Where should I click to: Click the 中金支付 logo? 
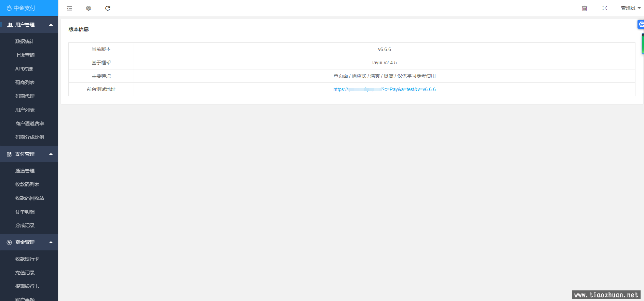(21, 8)
